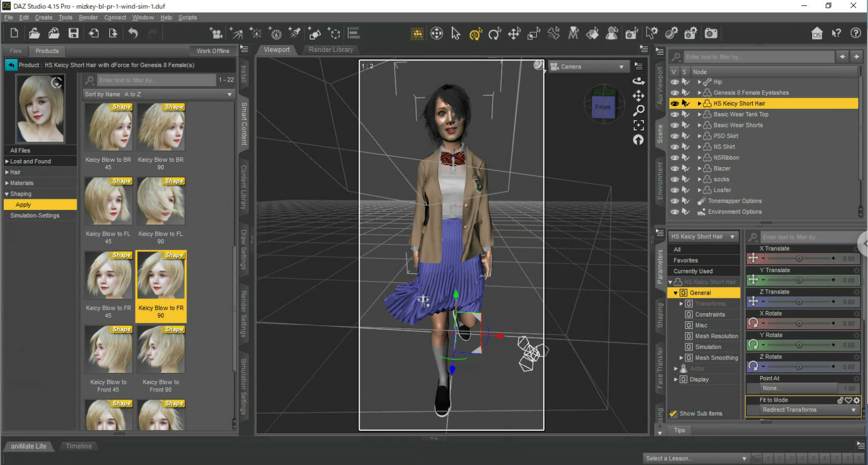This screenshot has width=868, height=465.
Task: Expand the Mesh Smoothing group
Action: coord(681,358)
